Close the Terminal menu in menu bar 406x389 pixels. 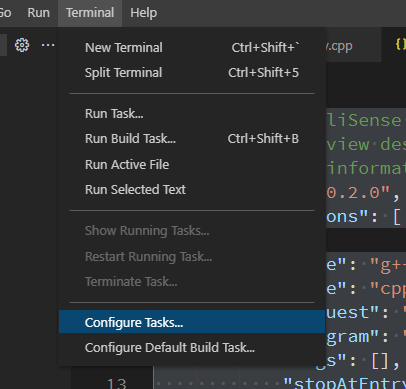pos(90,13)
